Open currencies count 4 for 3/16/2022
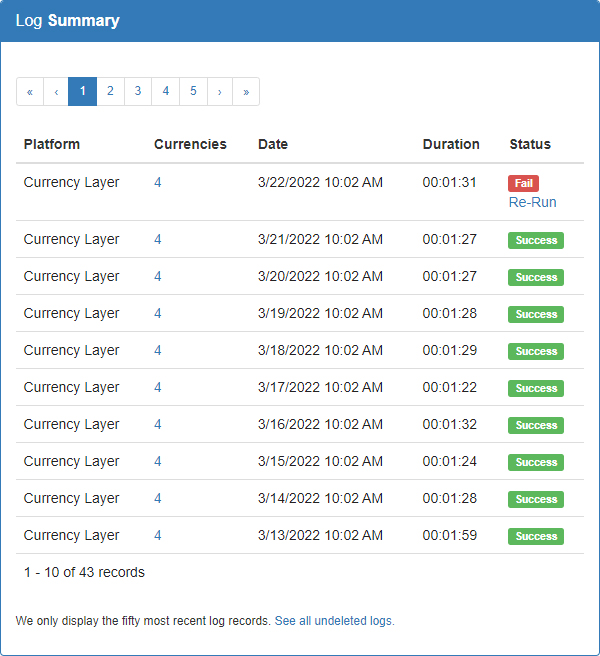The height and width of the screenshot is (656, 600). click(158, 424)
